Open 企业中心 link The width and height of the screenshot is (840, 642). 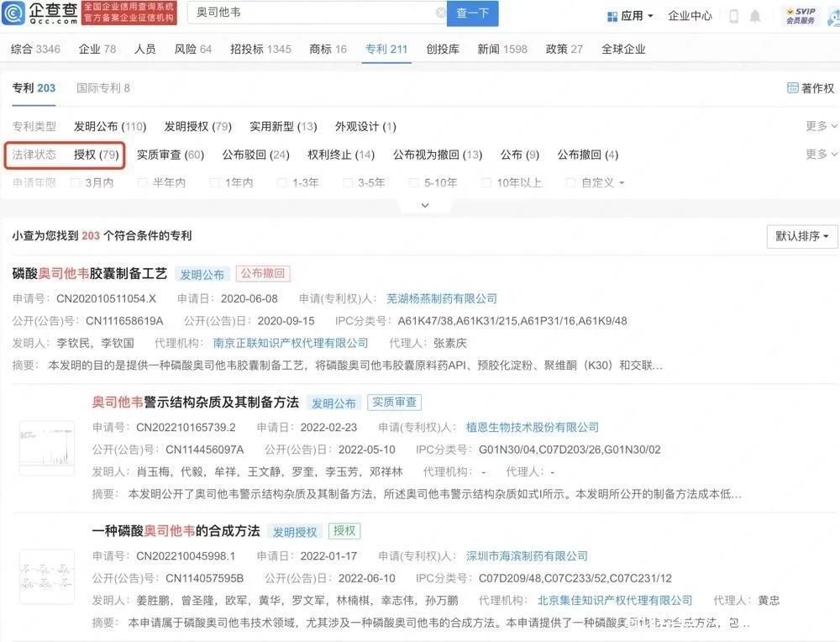tap(690, 16)
